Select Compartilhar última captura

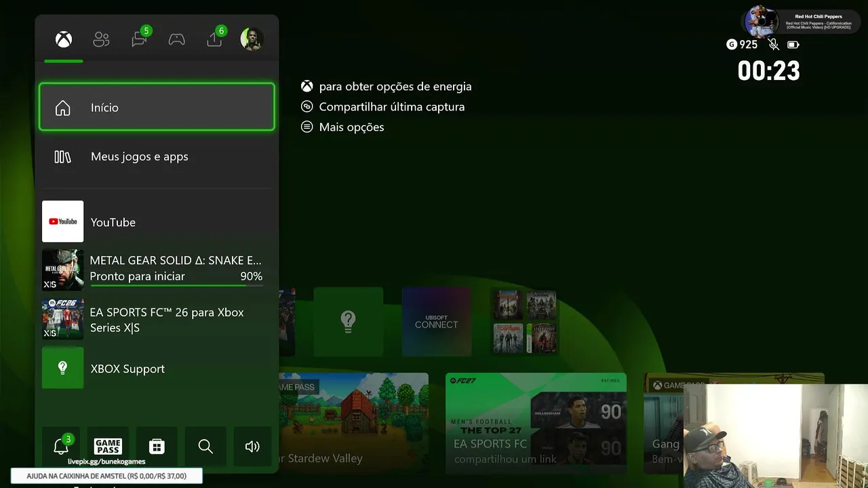click(x=392, y=107)
